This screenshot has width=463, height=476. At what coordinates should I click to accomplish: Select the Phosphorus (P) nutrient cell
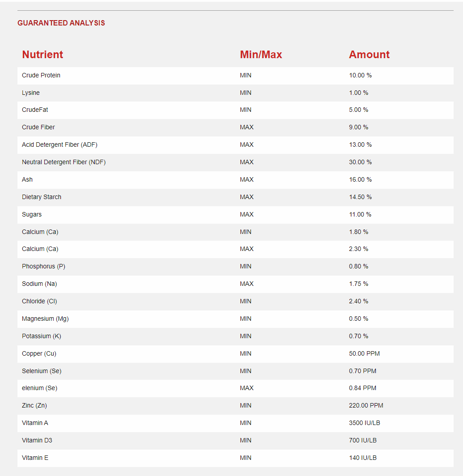[x=43, y=266]
